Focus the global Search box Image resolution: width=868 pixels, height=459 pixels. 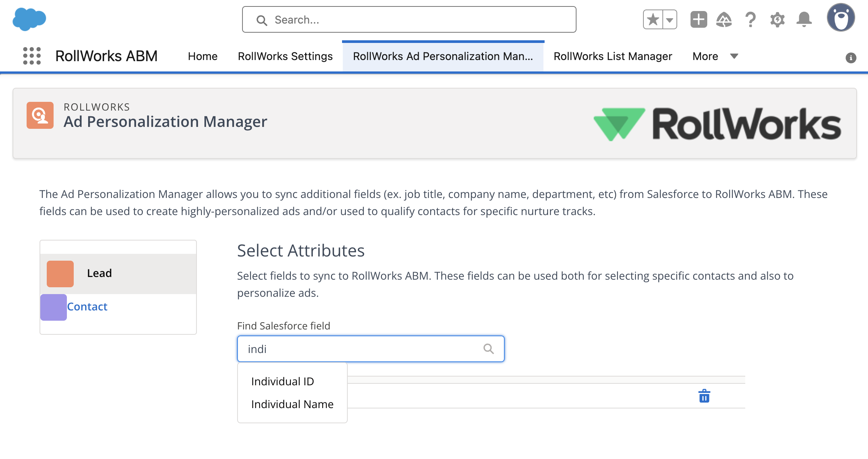(409, 19)
